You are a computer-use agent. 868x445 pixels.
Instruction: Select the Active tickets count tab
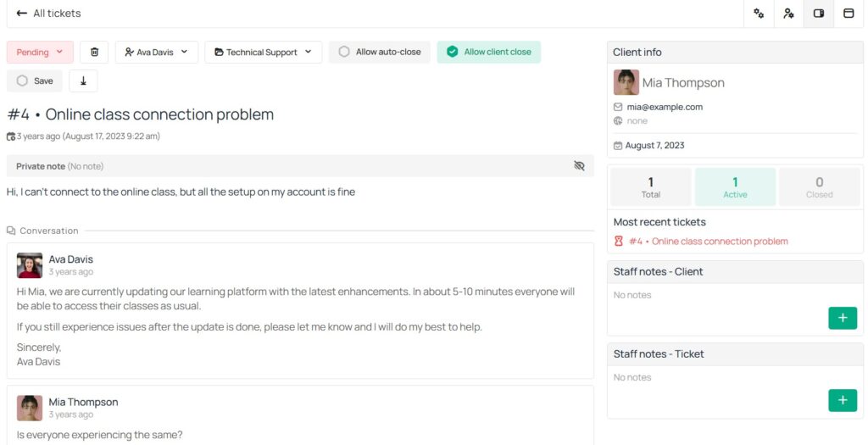pyautogui.click(x=735, y=187)
